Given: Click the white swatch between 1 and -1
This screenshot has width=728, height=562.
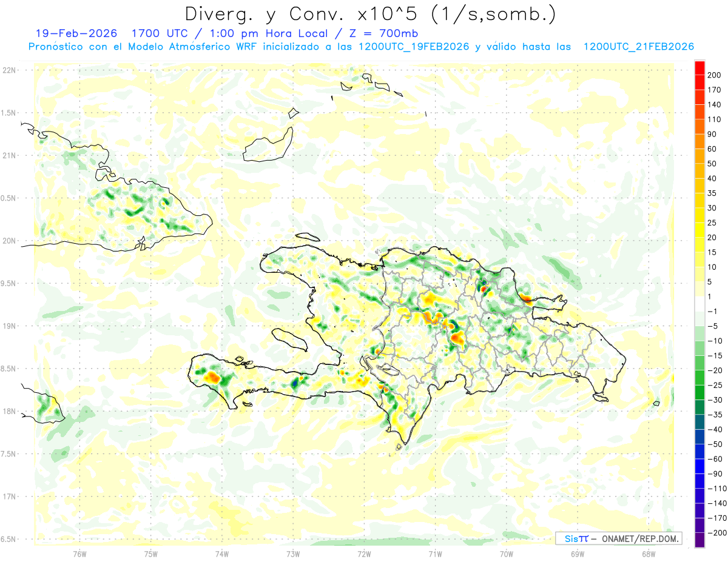Looking at the screenshot, I should coord(699,304).
